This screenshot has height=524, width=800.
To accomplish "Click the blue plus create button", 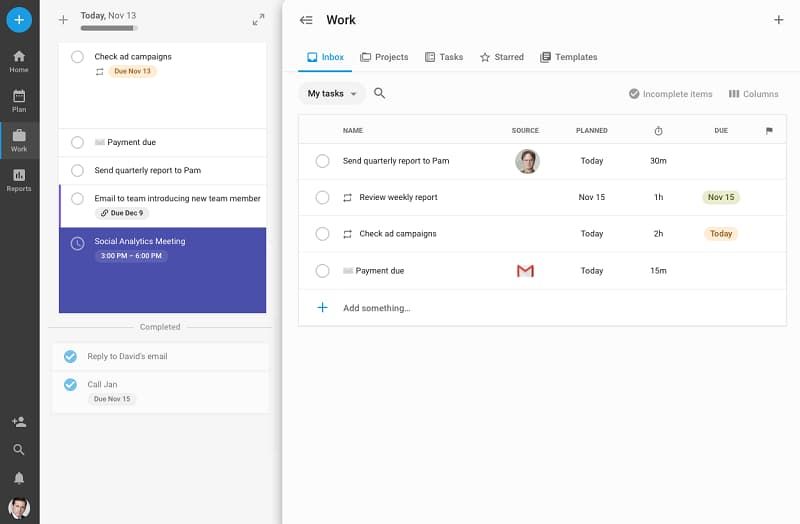I will point(19,19).
